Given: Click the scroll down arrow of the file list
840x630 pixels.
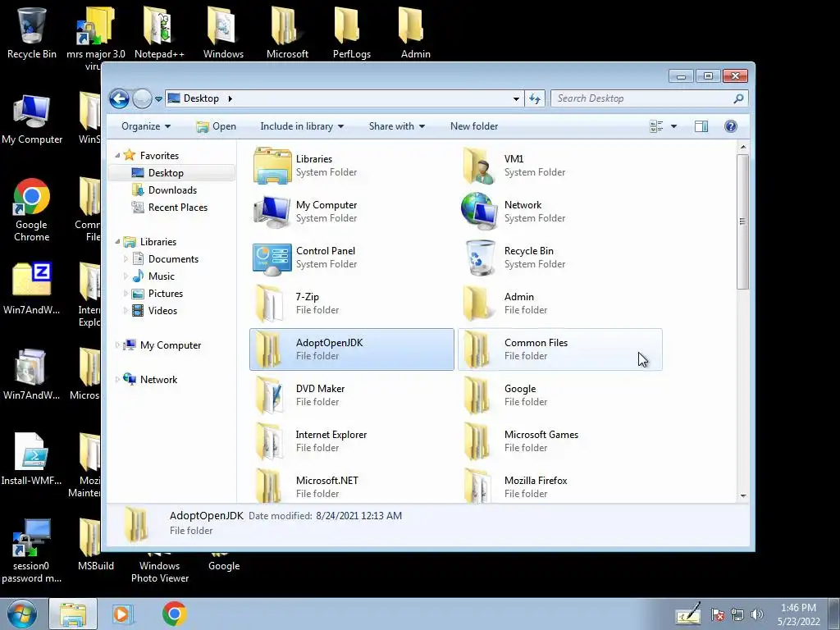Looking at the screenshot, I should (x=742, y=495).
